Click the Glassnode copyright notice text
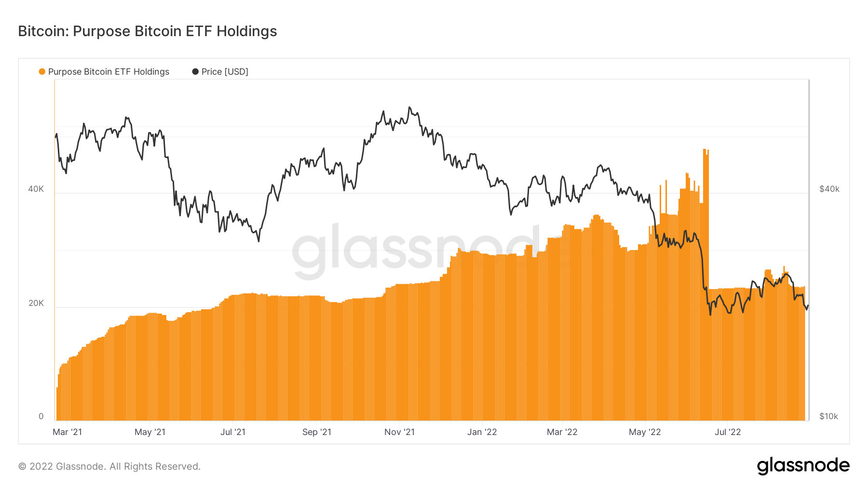This screenshot has width=868, height=488. (x=109, y=466)
